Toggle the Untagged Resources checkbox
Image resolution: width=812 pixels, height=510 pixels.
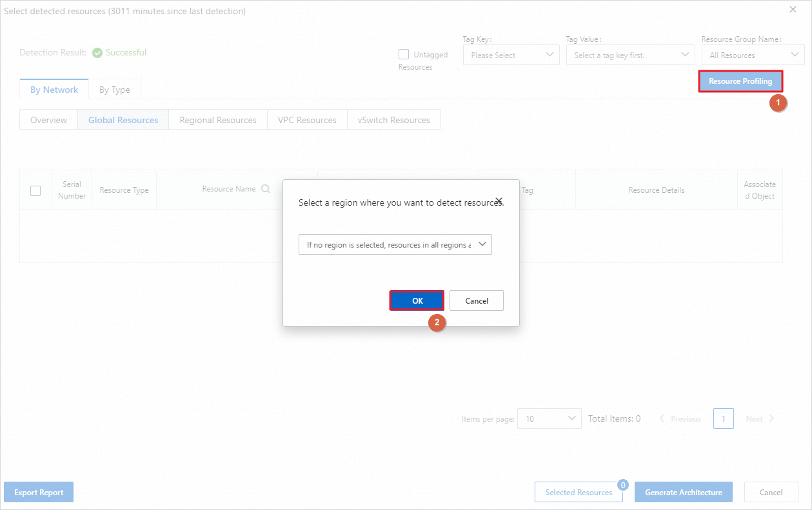[x=404, y=55]
